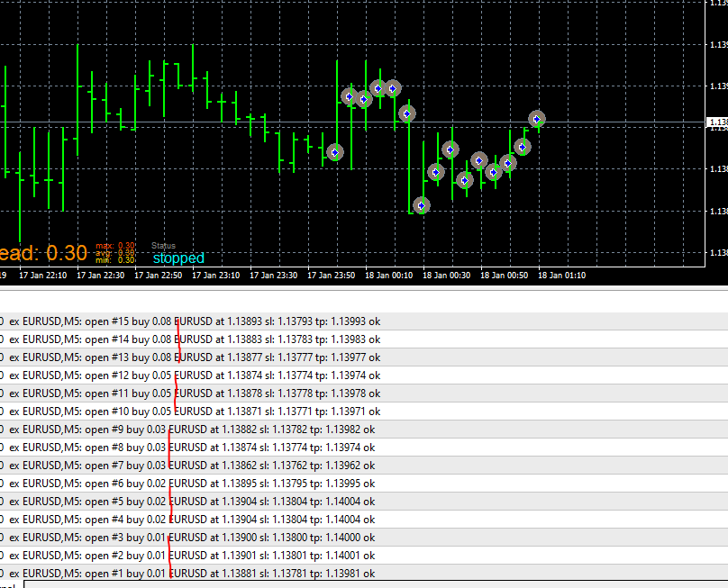Click the leftmost buy-arrow marker before the tall candle

[335, 152]
